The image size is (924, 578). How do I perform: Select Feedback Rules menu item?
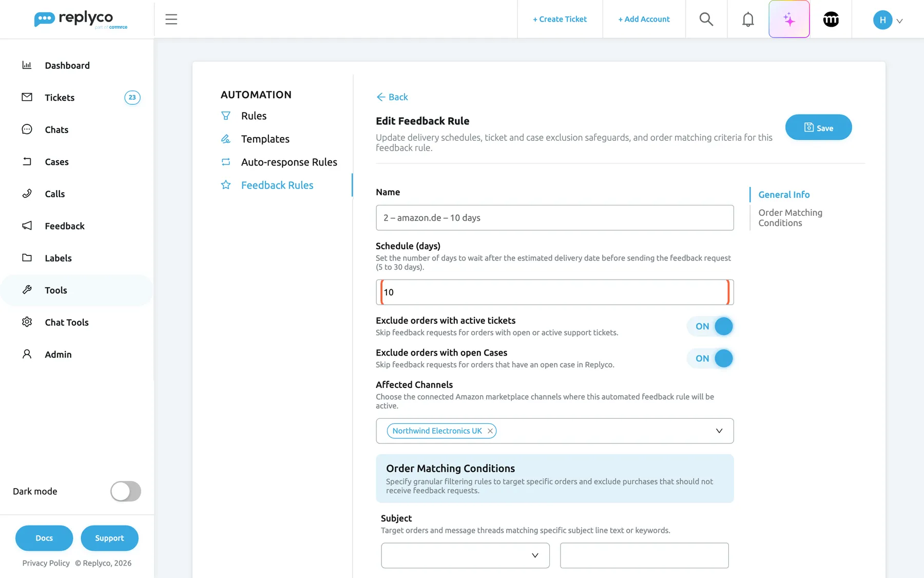coord(277,185)
